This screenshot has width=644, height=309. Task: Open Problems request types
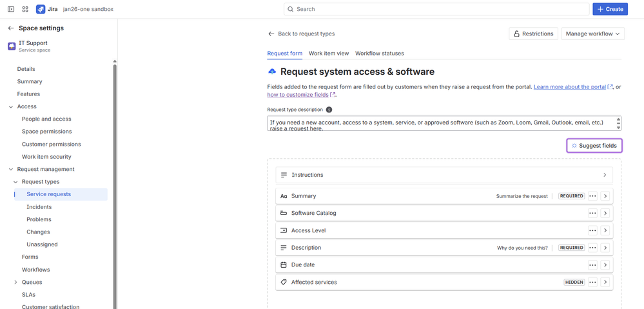tap(39, 219)
